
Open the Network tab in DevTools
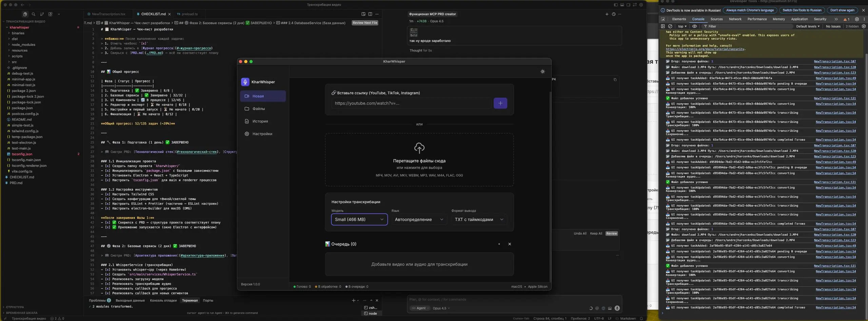tap(735, 19)
